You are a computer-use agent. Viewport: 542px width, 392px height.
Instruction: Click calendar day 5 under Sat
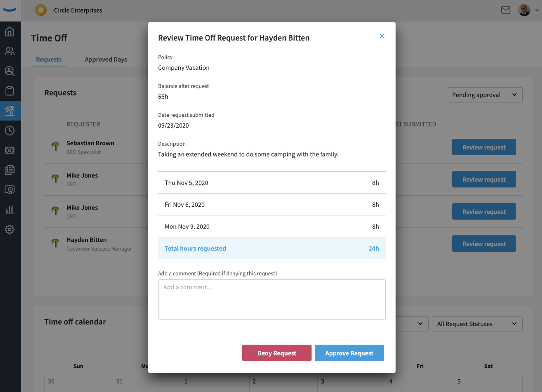point(488,383)
